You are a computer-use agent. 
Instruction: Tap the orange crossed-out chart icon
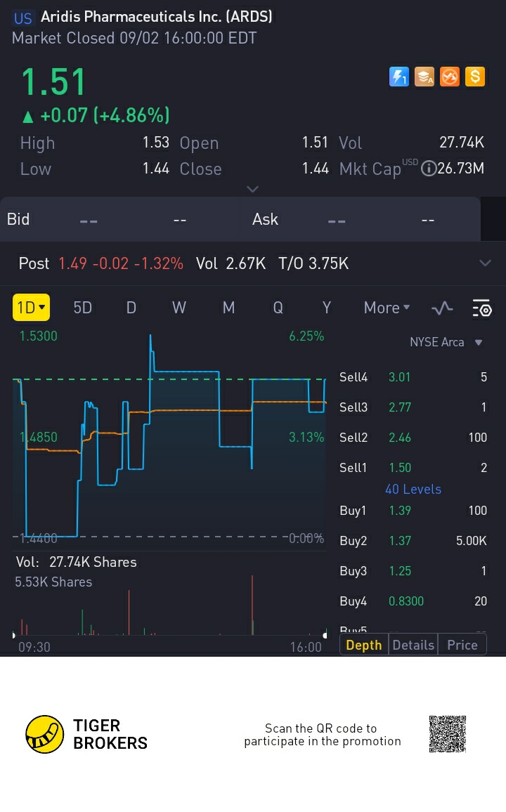pos(450,77)
